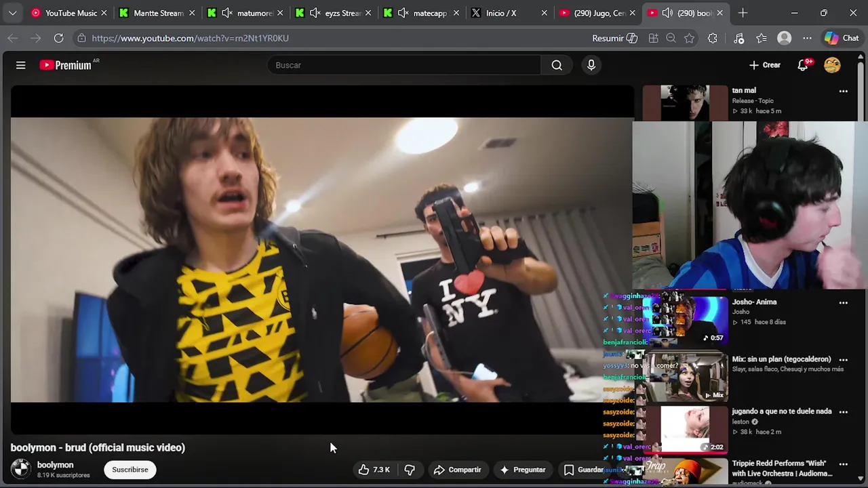The image size is (868, 488).
Task: Open a new browser tab
Action: pos(743,13)
